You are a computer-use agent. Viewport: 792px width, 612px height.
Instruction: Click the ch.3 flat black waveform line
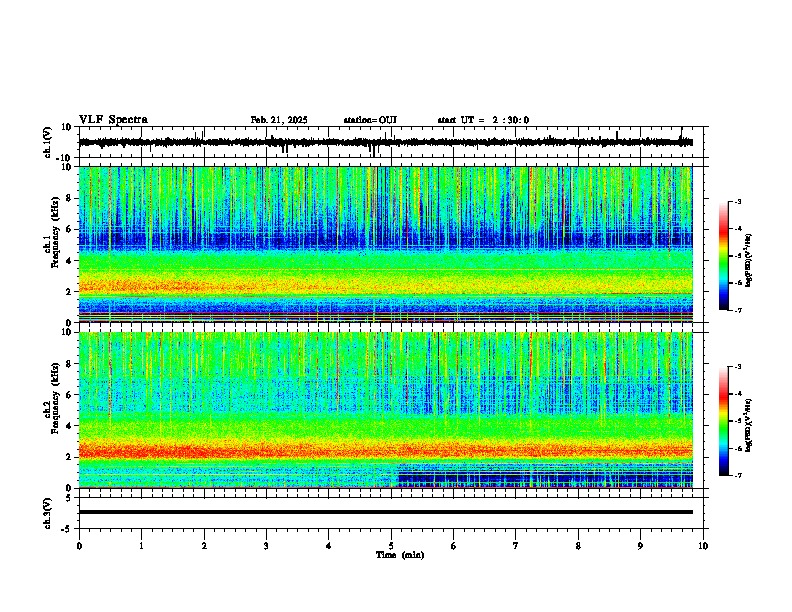click(385, 512)
